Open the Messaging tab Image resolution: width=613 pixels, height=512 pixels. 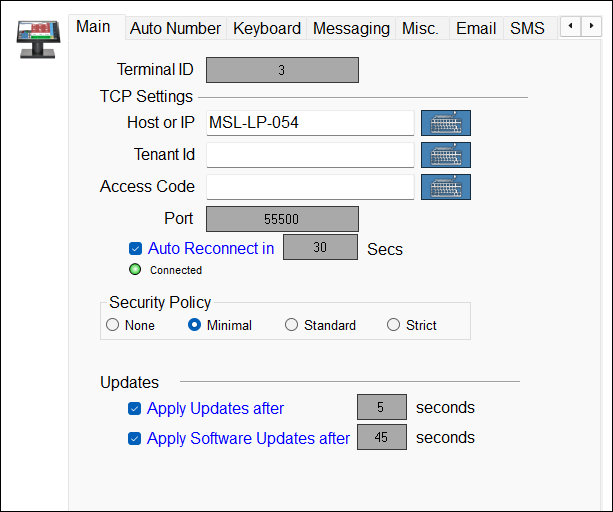tap(351, 29)
